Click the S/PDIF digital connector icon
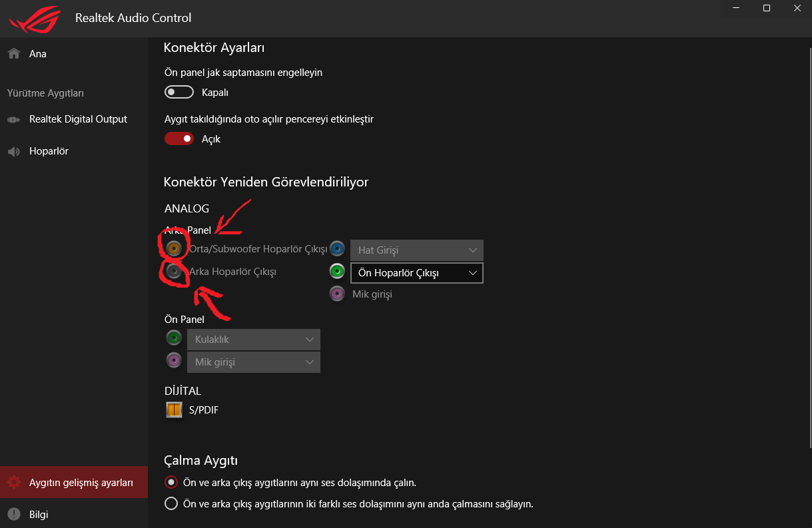The width and height of the screenshot is (812, 528). click(174, 409)
